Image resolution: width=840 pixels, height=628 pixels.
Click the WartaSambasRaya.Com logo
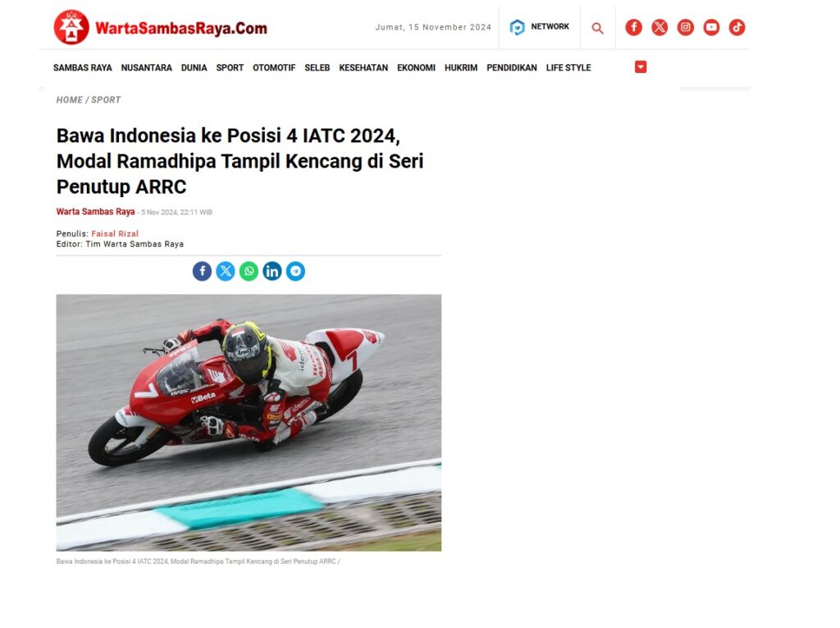pyautogui.click(x=160, y=27)
